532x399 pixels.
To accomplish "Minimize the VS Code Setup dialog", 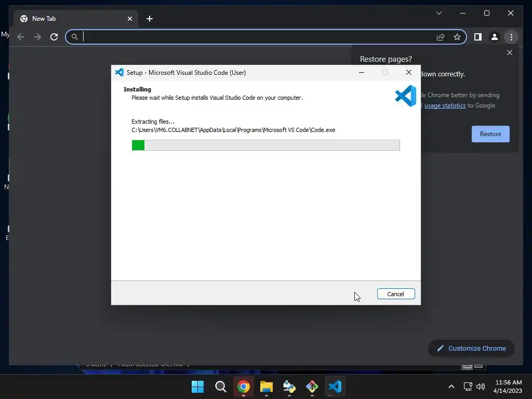I will click(x=362, y=72).
